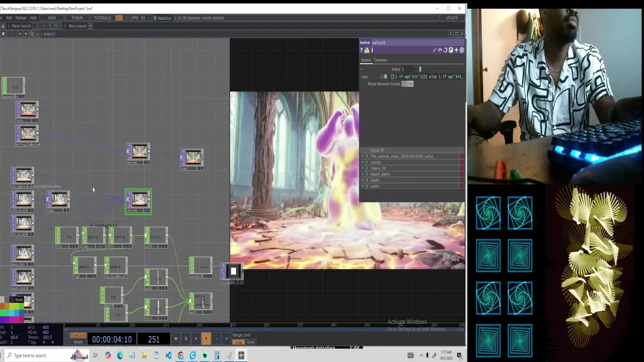Click the arrow on death input row

click(363, 180)
